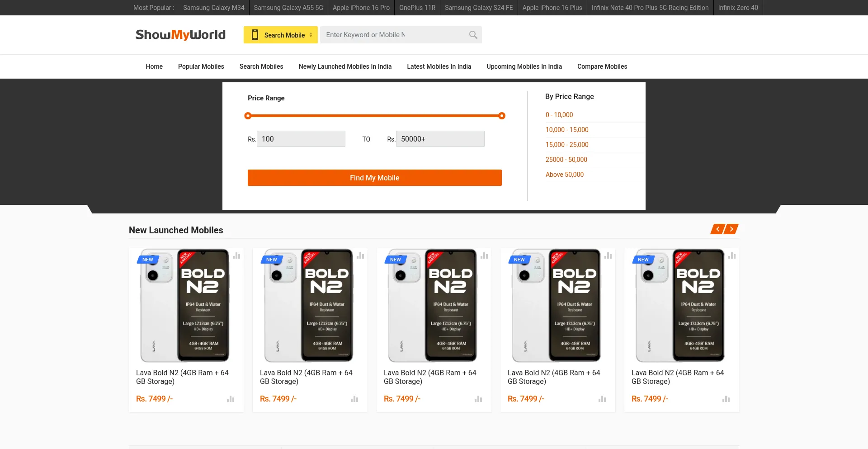
Task: Click the ShowMyWorld logo
Action: [x=180, y=35]
